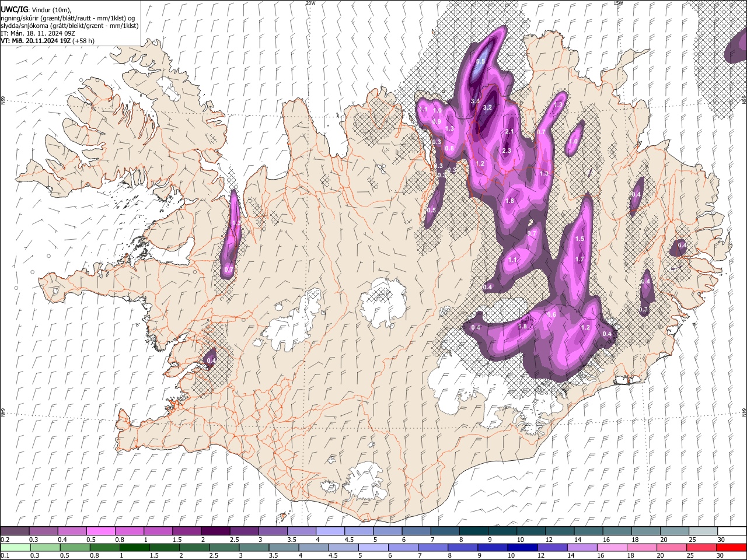Click the 2.1 precipitation value label
This screenshot has width=747, height=560.
click(x=509, y=131)
